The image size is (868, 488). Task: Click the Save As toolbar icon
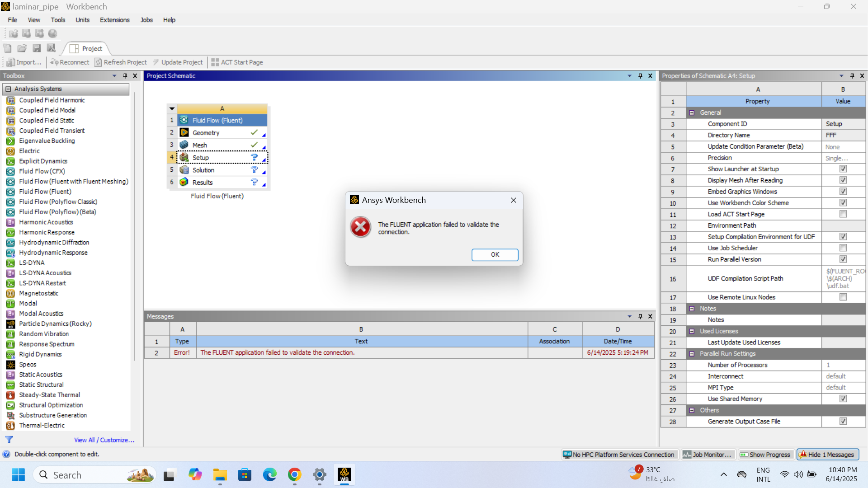pyautogui.click(x=51, y=48)
